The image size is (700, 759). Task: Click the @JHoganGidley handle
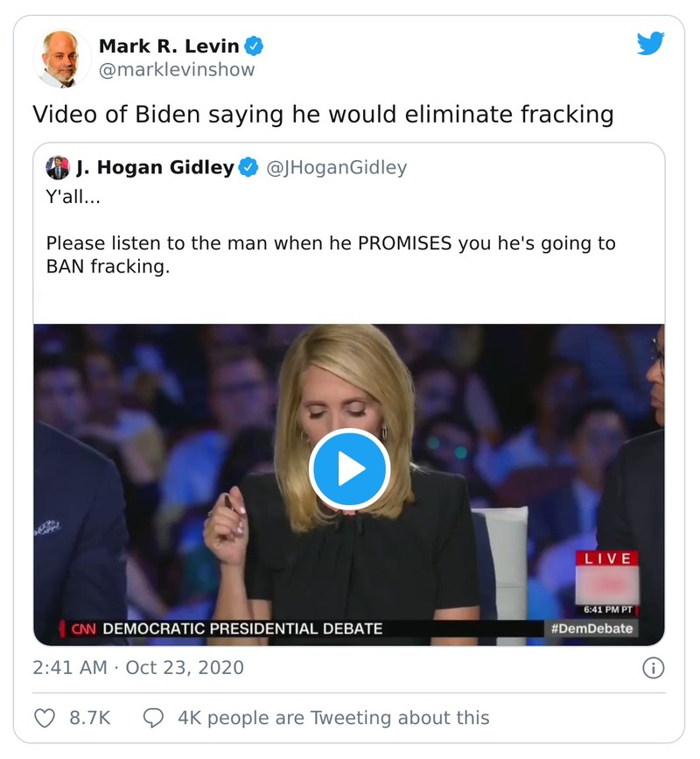pos(336,167)
